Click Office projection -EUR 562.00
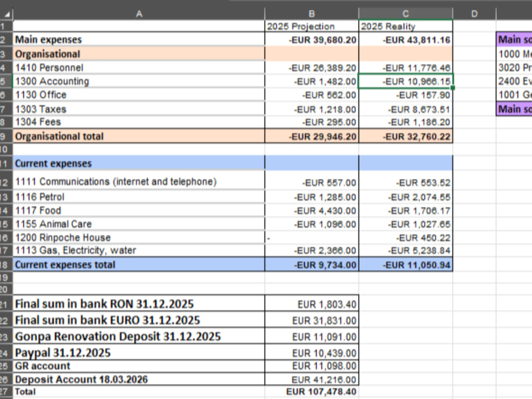The width and height of the screenshot is (532, 399). (311, 95)
